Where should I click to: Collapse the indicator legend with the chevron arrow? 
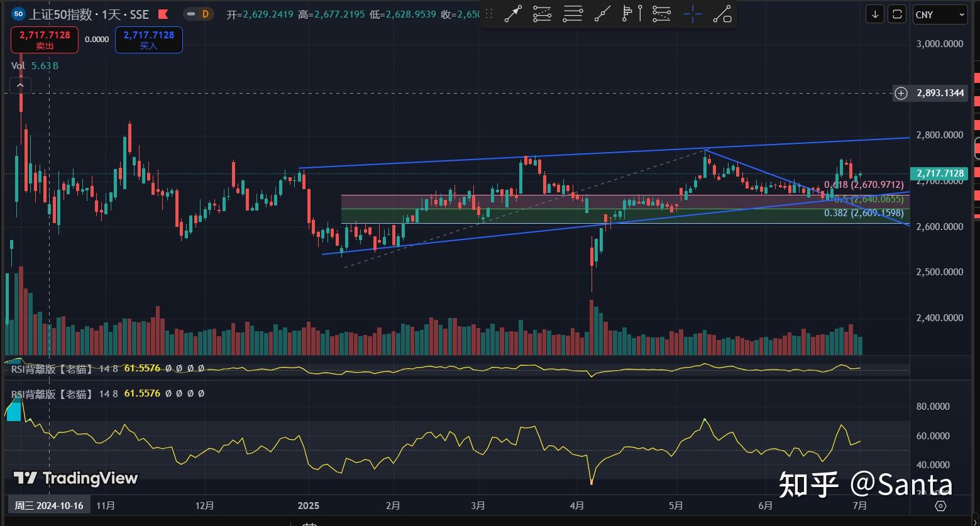[x=20, y=85]
